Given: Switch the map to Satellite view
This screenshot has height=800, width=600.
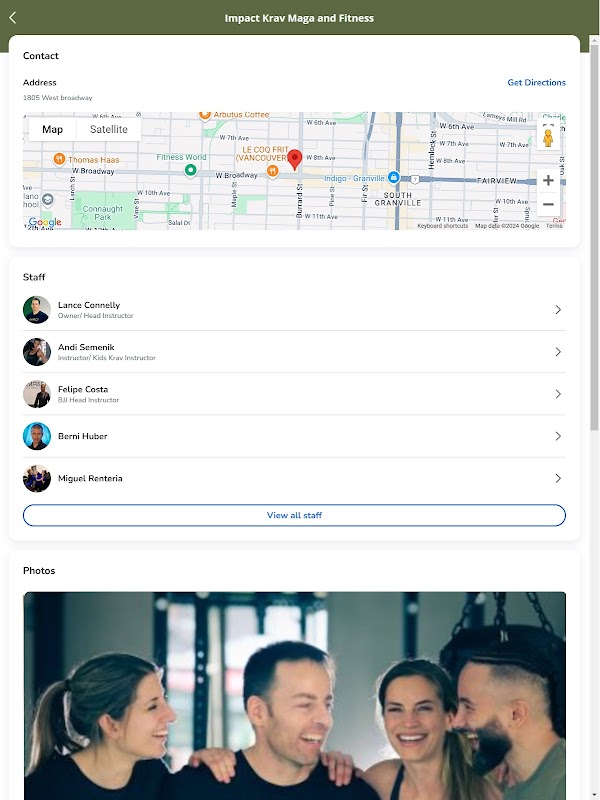Looking at the screenshot, I should (109, 129).
